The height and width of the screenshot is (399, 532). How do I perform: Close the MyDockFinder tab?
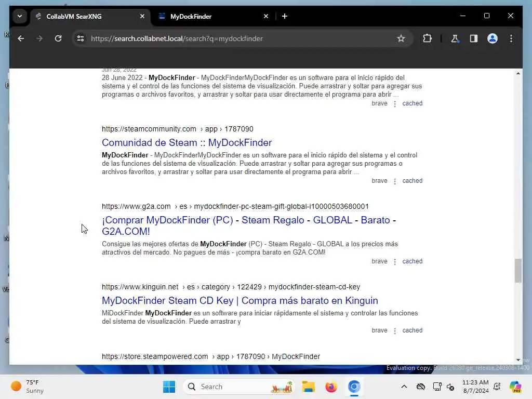pos(266,16)
